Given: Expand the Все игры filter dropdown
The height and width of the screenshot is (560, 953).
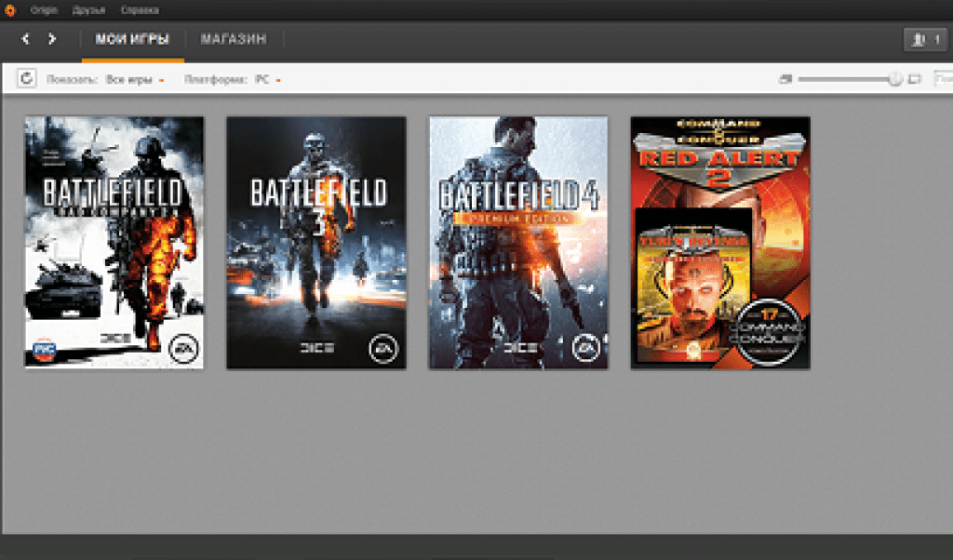Looking at the screenshot, I should coord(135,80).
